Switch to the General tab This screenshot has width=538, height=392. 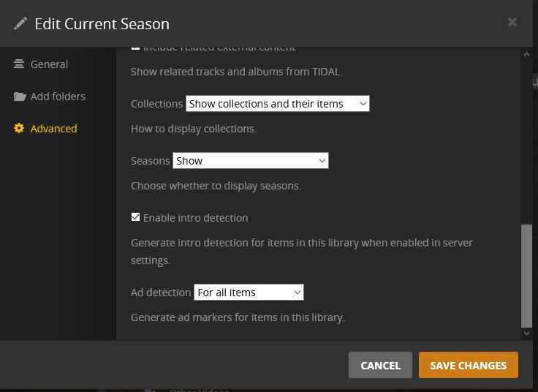[x=49, y=64]
